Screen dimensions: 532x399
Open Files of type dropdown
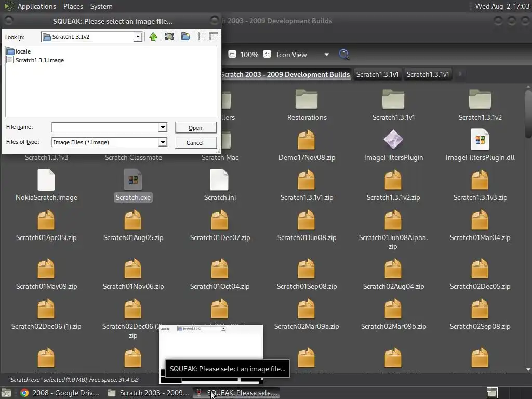tap(163, 142)
